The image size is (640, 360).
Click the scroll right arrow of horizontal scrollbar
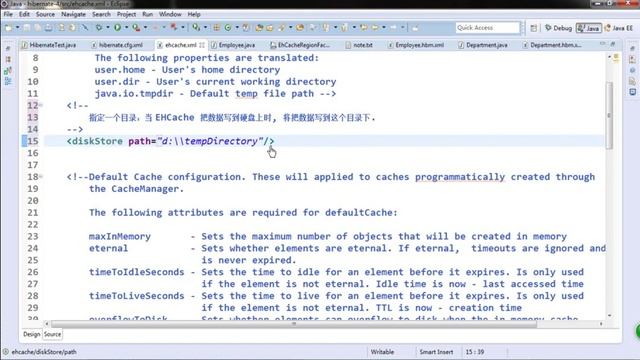[x=601, y=324]
